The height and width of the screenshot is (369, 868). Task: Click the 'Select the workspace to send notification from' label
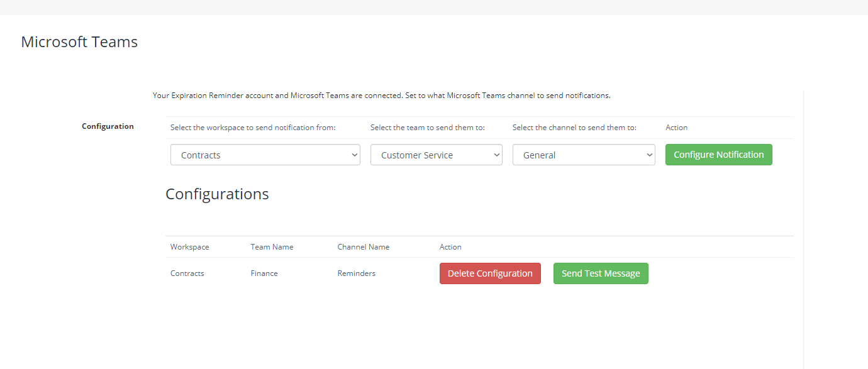(253, 128)
